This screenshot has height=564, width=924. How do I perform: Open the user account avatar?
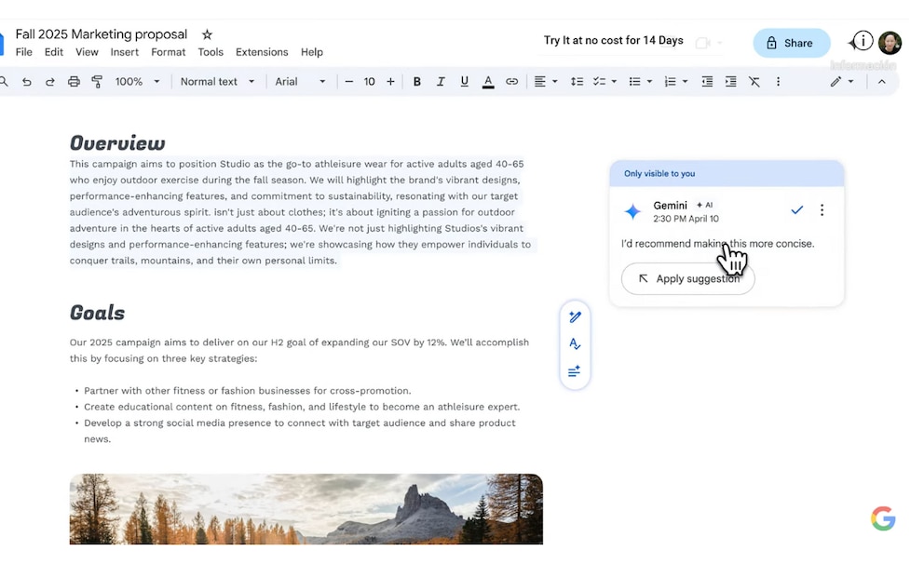[890, 43]
